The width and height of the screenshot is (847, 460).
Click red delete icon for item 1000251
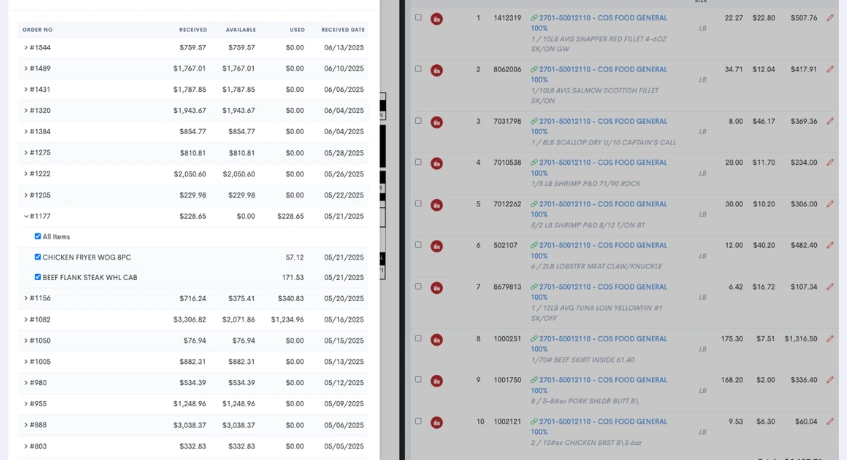tap(436, 340)
